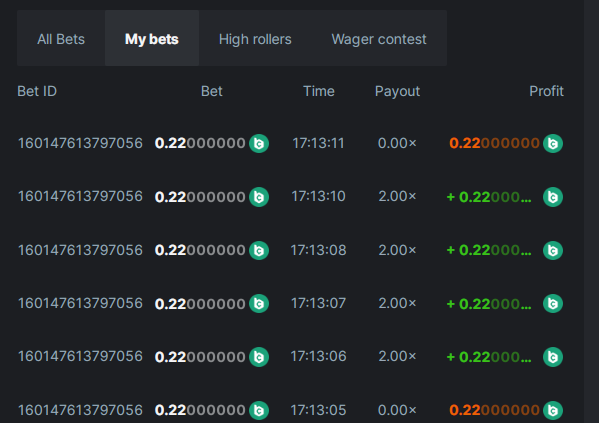Click the profit coin icon in the 17:13:07 row
The image size is (599, 423).
pyautogui.click(x=553, y=304)
